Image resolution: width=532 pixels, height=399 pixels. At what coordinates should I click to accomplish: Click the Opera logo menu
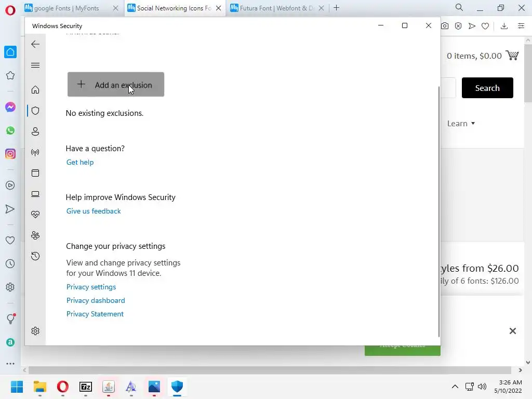coord(10,10)
